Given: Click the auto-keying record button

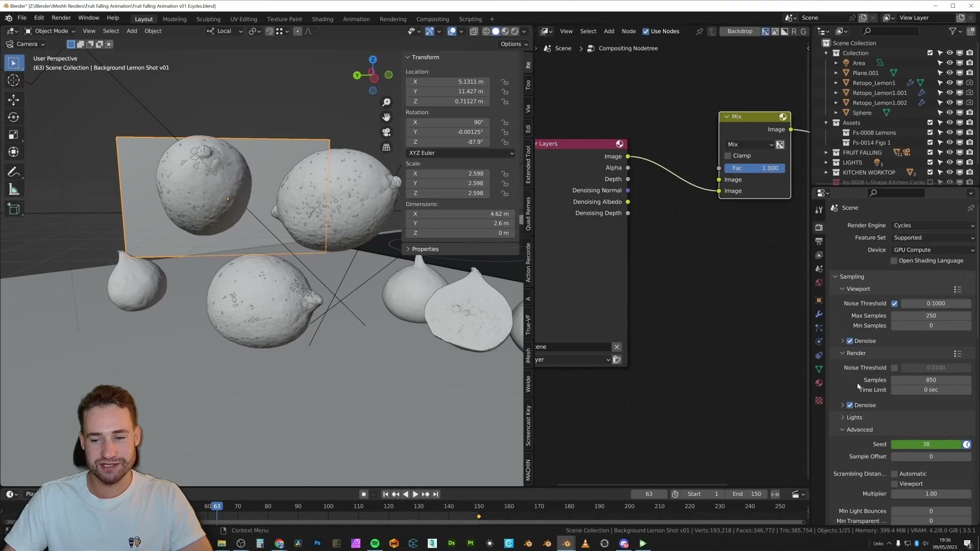Looking at the screenshot, I should pos(363,494).
